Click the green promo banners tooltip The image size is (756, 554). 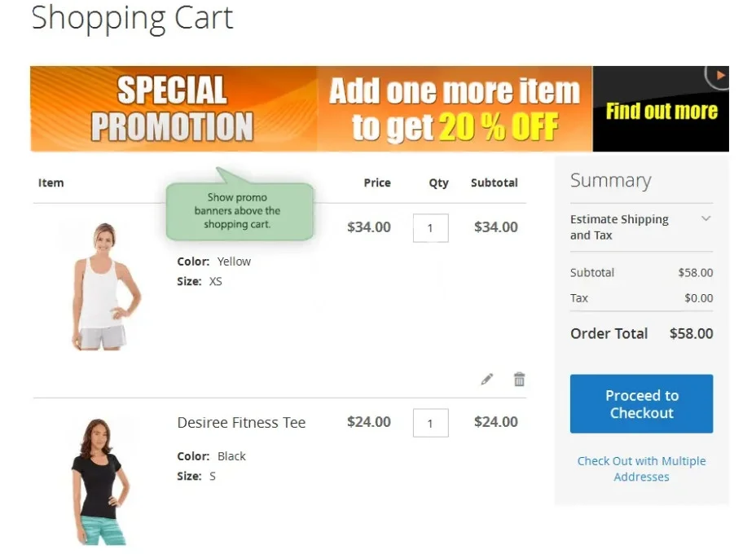click(240, 211)
